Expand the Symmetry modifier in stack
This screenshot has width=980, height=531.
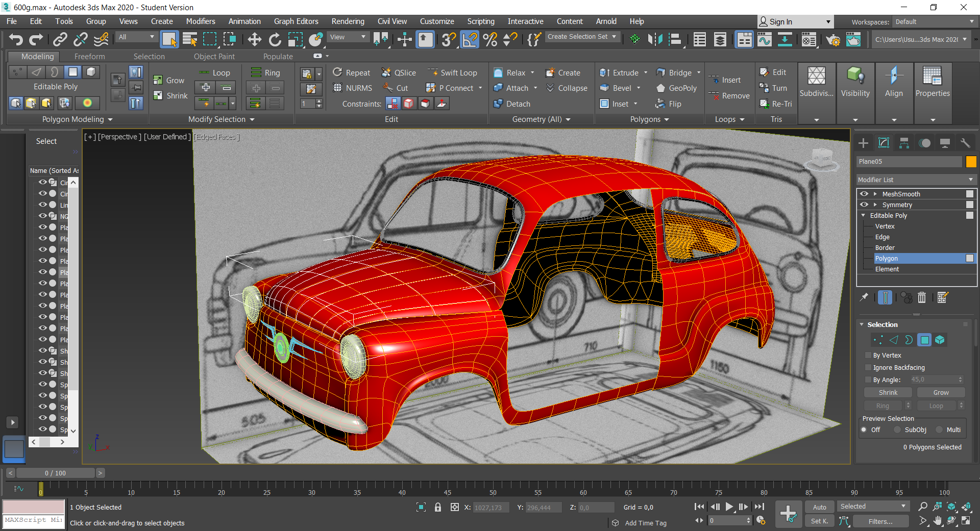click(x=875, y=205)
